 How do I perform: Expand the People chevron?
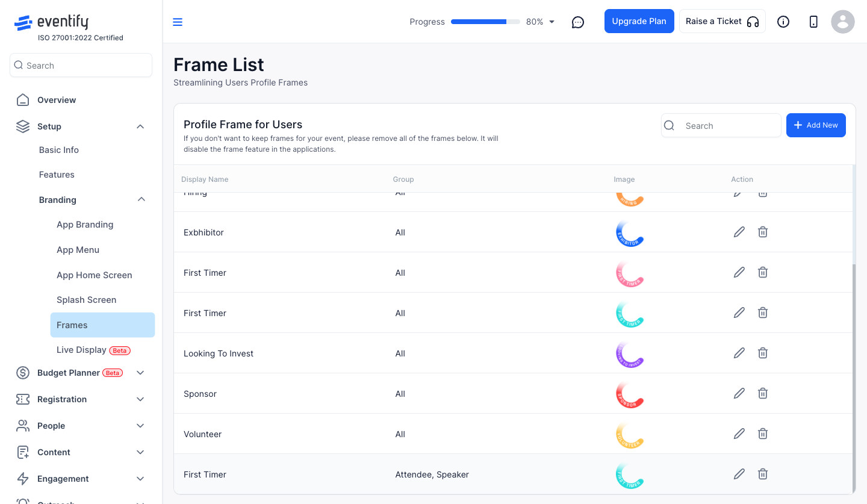coord(140,426)
